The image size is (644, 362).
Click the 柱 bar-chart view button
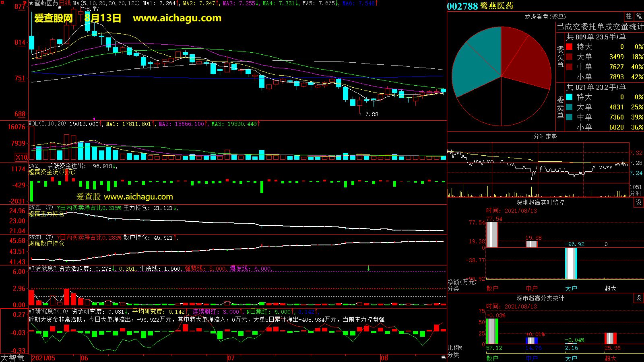[629, 16]
